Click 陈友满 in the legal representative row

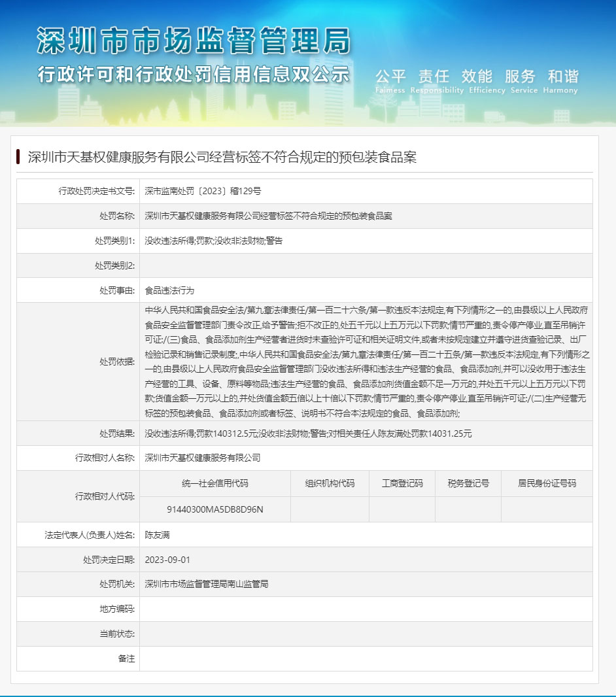[x=157, y=535]
